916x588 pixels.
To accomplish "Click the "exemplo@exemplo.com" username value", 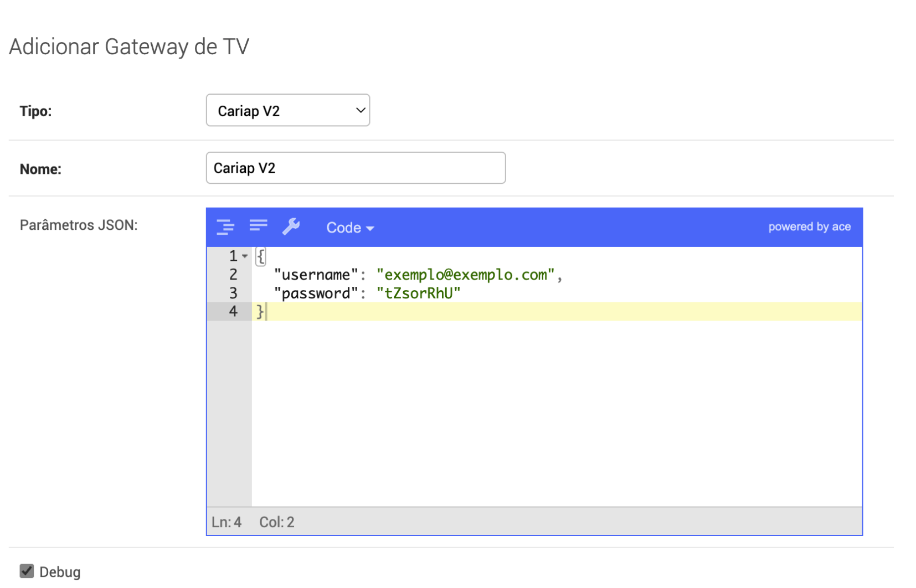I will [x=466, y=275].
